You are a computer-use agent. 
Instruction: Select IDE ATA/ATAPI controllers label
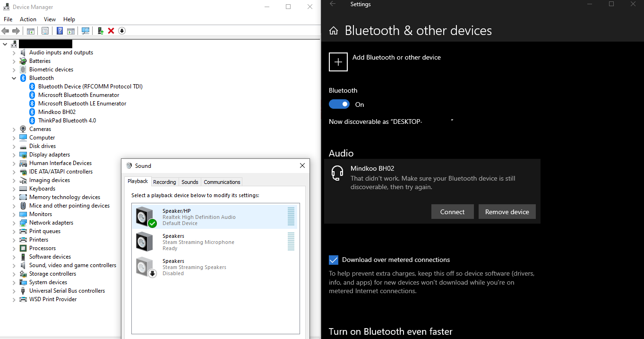61,172
